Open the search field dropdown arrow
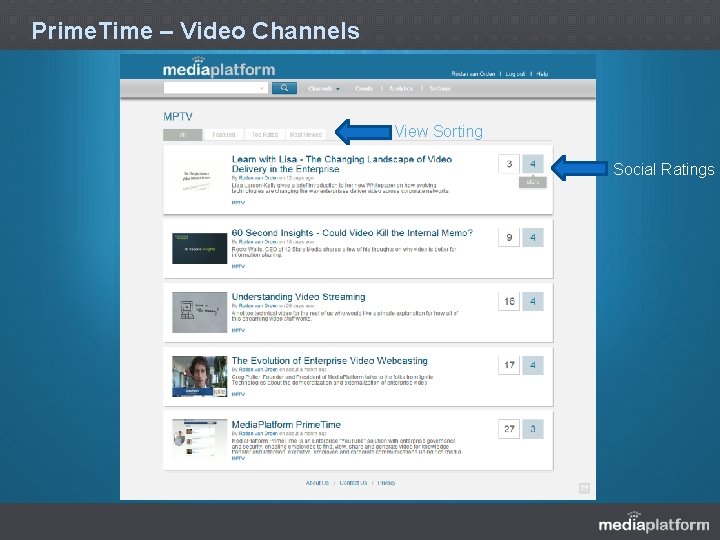 coord(262,88)
